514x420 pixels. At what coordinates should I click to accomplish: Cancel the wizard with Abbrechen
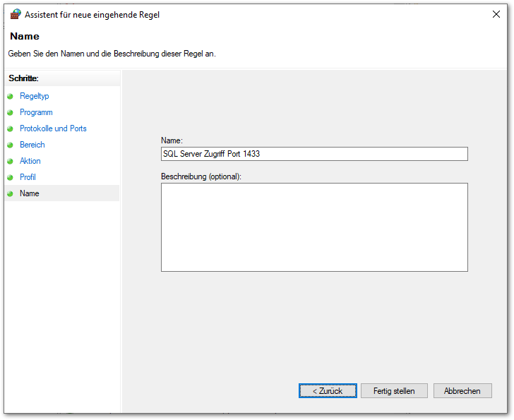click(462, 390)
